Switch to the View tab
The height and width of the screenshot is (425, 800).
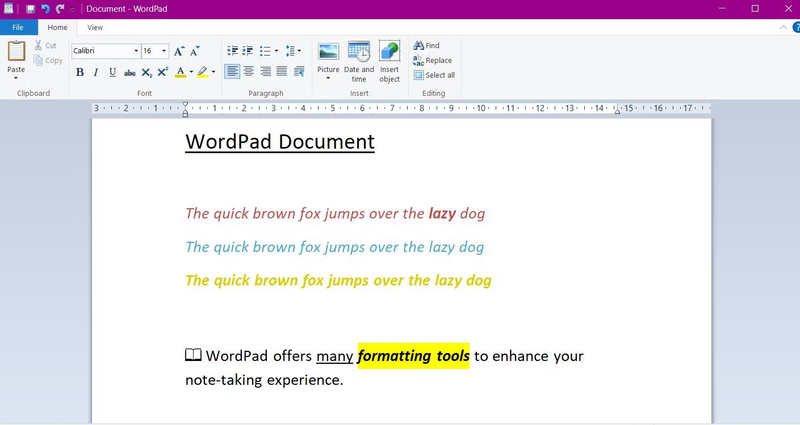95,28
